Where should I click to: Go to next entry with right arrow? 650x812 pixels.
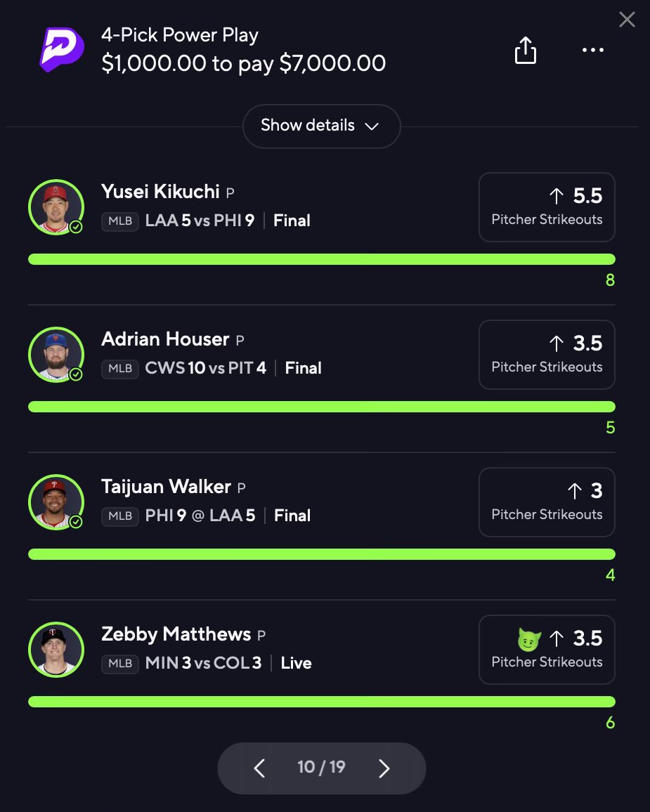tap(384, 768)
